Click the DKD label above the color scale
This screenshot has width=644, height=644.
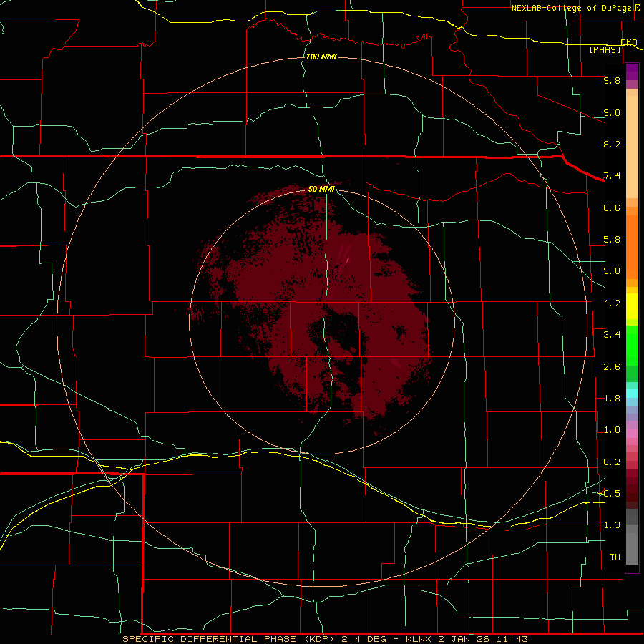point(629,42)
